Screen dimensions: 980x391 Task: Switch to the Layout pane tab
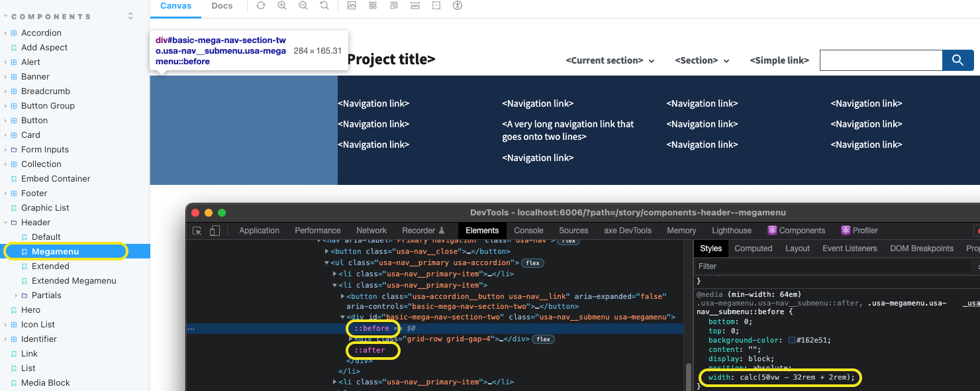797,249
